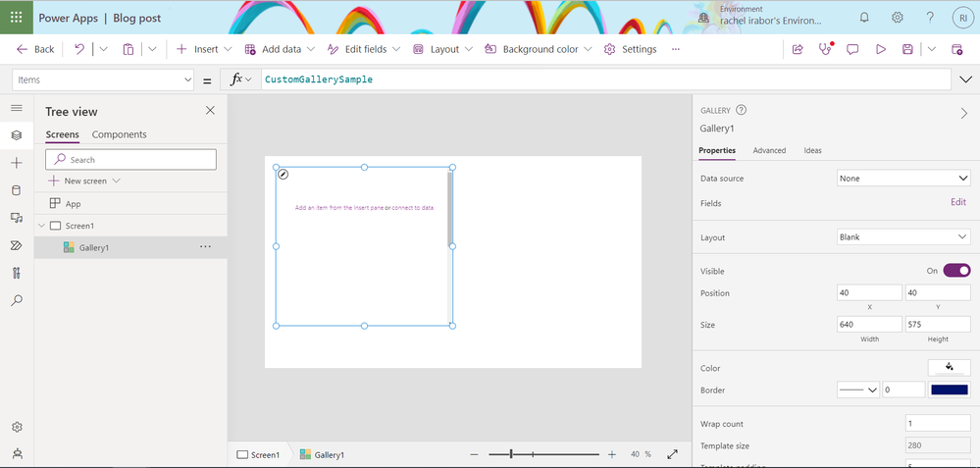This screenshot has height=468, width=980.
Task: Open the virtual agent icon at bottom
Action: [x=17, y=454]
